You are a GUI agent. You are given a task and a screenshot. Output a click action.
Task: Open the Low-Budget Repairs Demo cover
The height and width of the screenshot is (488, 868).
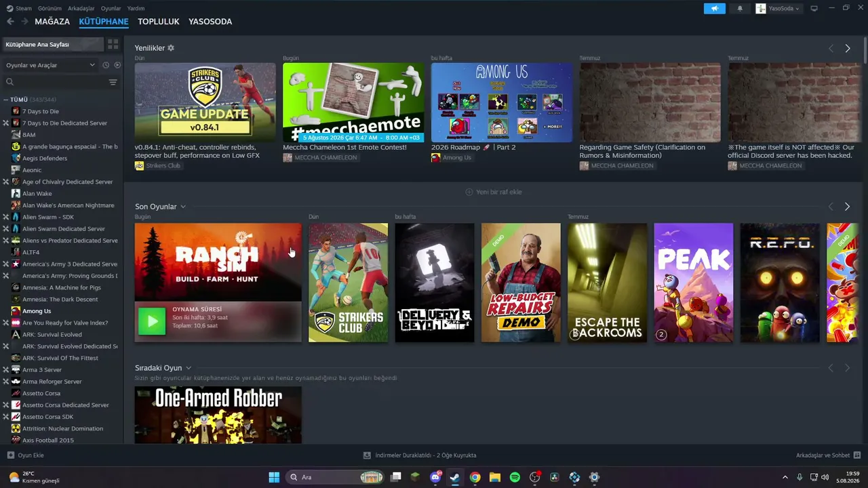[x=521, y=283]
